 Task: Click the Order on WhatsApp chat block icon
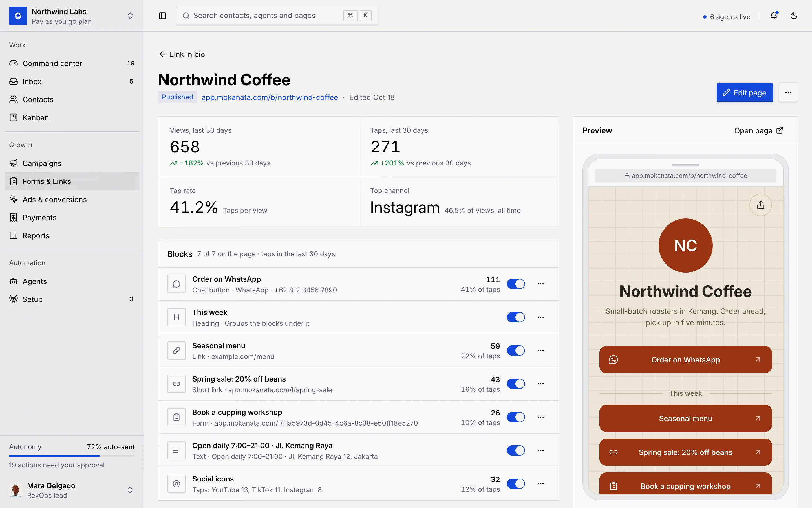tap(176, 284)
